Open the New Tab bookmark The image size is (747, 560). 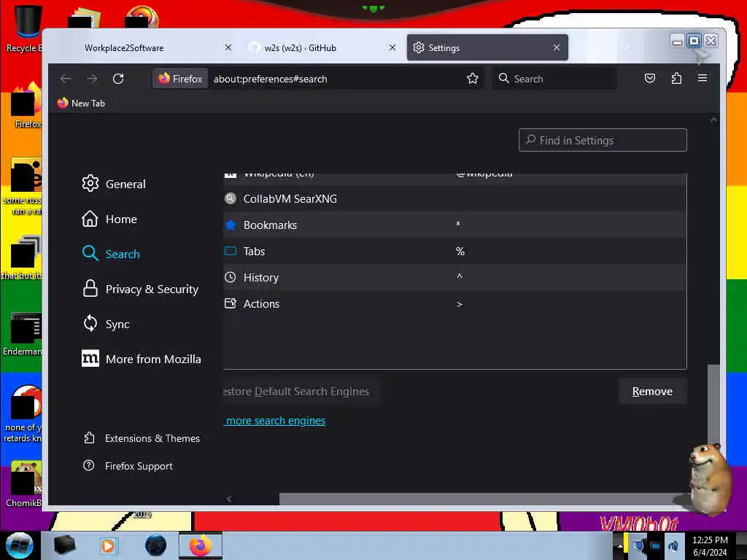(81, 103)
